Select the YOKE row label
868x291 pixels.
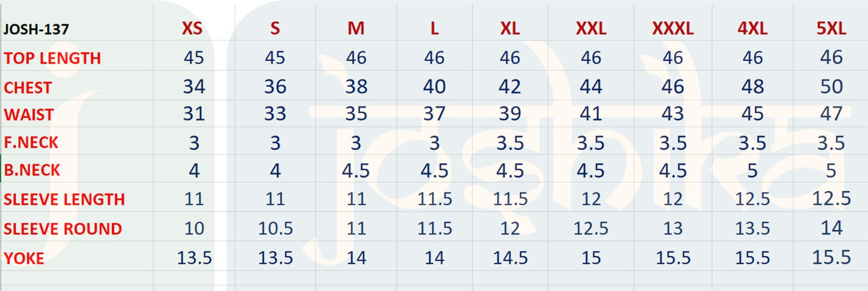24,258
